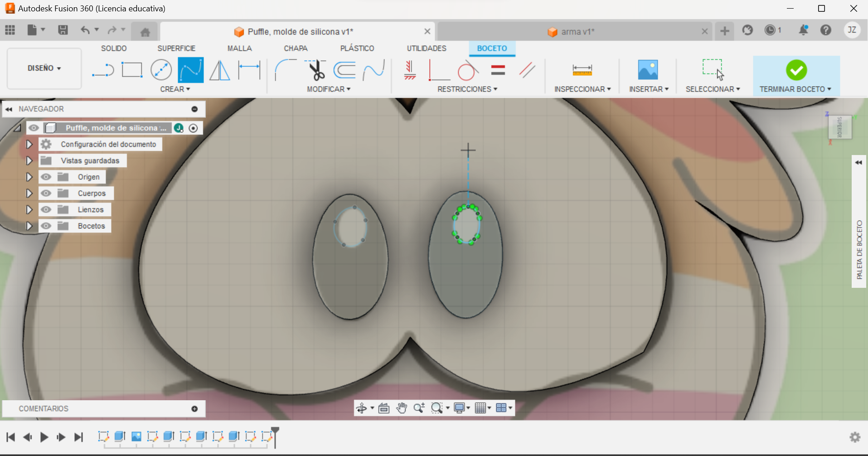This screenshot has height=456, width=868.
Task: Open the RESTRICCIONES dropdown menu
Action: tap(467, 89)
